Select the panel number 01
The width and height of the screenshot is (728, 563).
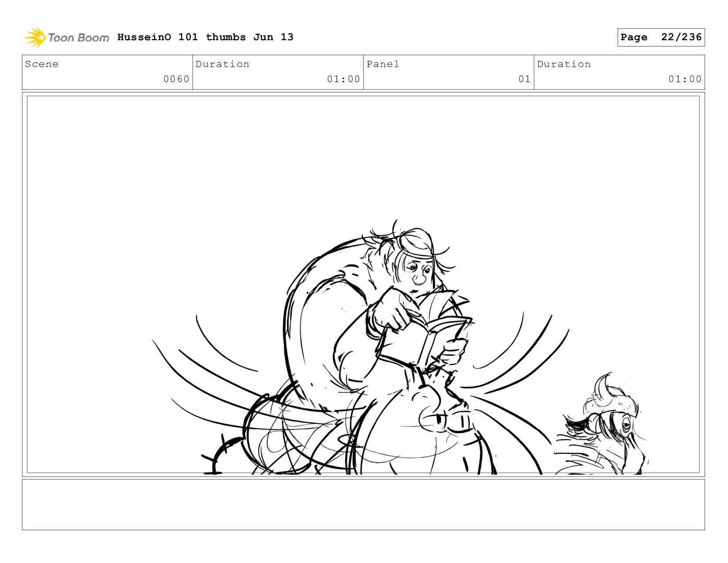pyautogui.click(x=525, y=79)
